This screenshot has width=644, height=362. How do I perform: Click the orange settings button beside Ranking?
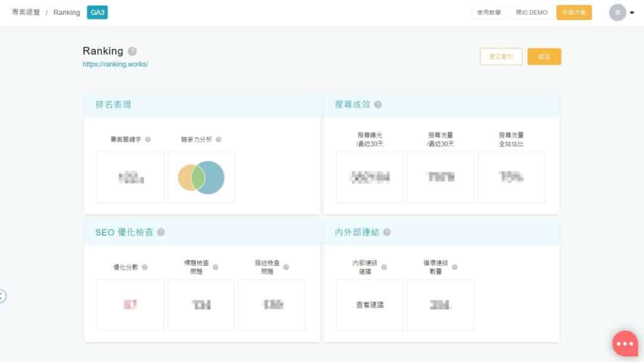[x=544, y=56]
